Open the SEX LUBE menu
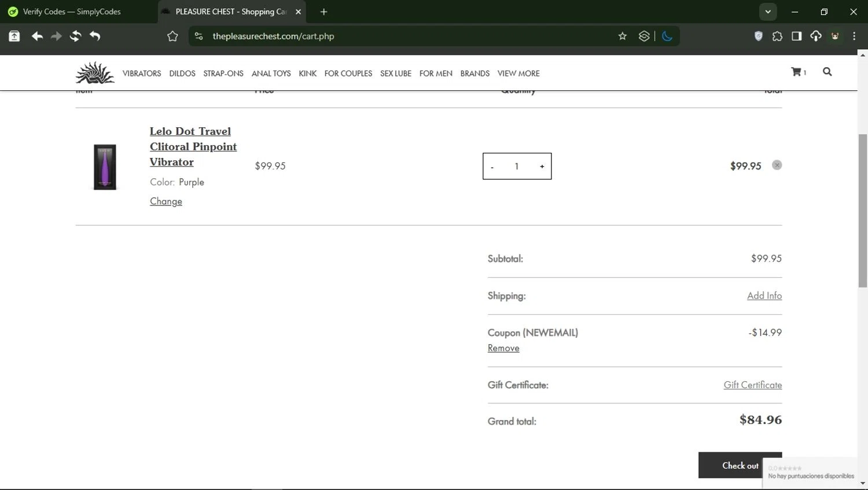Image resolution: width=868 pixels, height=490 pixels. tap(396, 73)
